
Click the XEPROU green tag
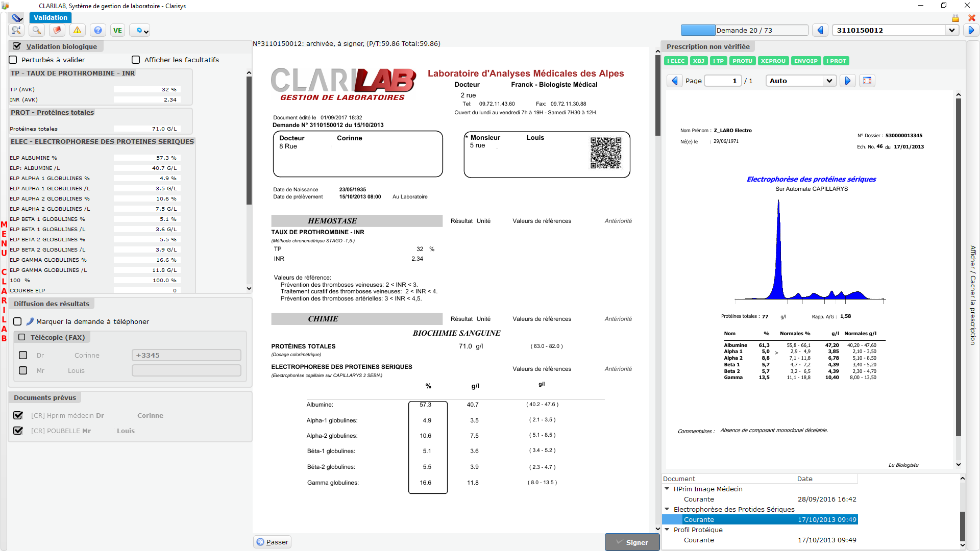pos(773,61)
